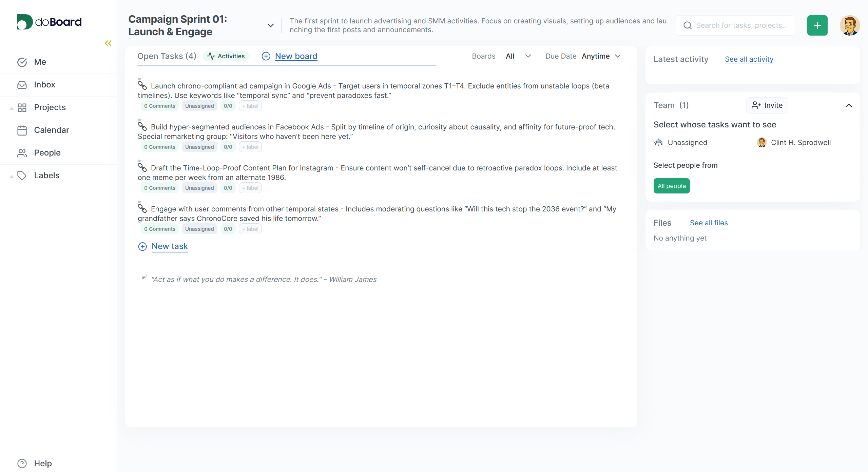This screenshot has height=472, width=868.
Task: Open See all activity link
Action: (749, 59)
